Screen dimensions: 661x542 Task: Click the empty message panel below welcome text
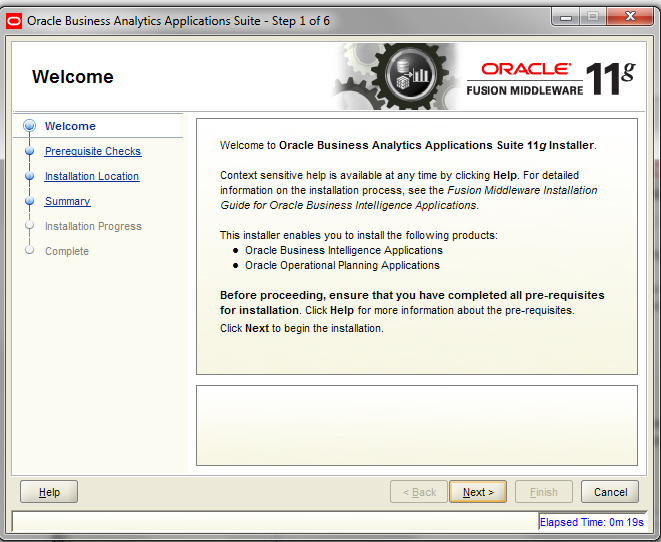[x=417, y=425]
